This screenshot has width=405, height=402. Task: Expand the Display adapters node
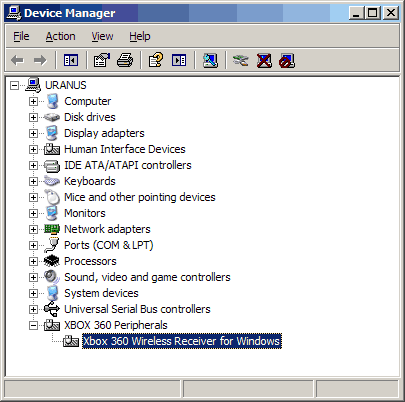coord(33,133)
